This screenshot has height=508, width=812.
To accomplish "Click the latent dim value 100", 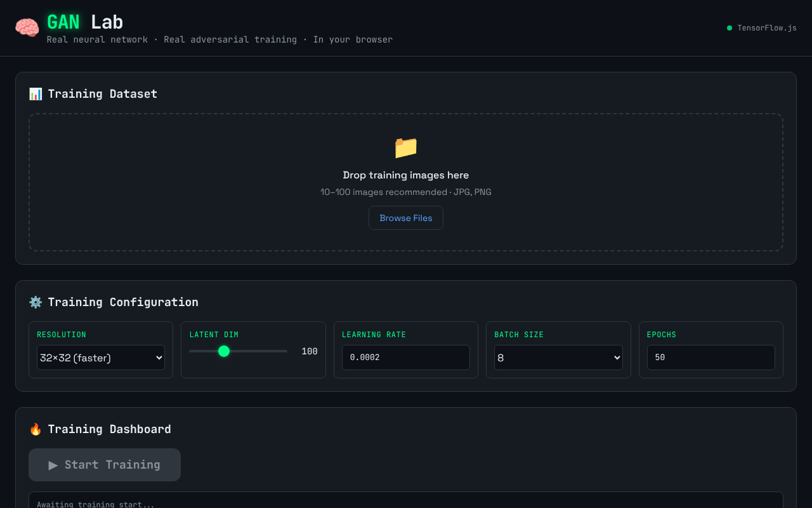I will coord(310,351).
